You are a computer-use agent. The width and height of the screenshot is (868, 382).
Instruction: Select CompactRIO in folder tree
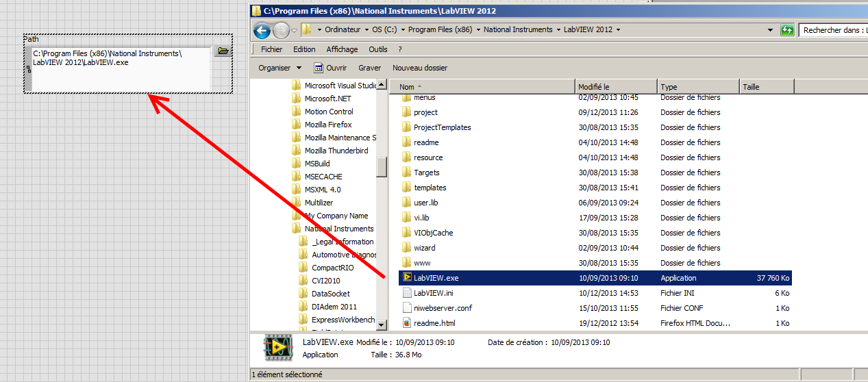[333, 268]
